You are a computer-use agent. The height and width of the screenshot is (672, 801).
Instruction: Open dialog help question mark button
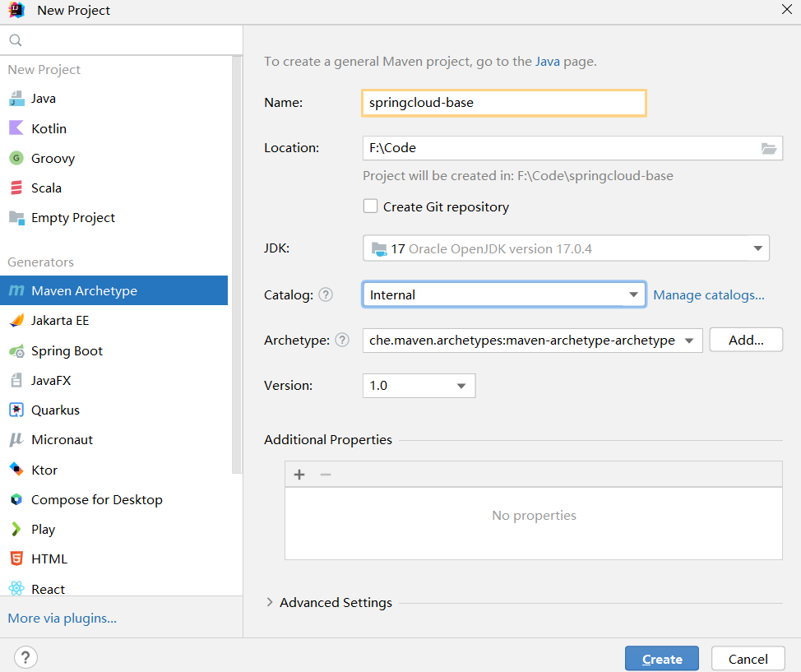[25, 657]
